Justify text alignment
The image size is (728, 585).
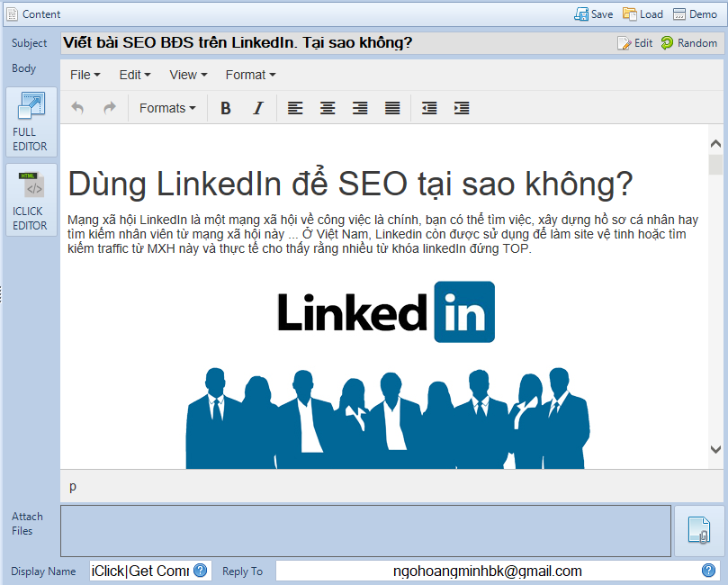point(392,108)
